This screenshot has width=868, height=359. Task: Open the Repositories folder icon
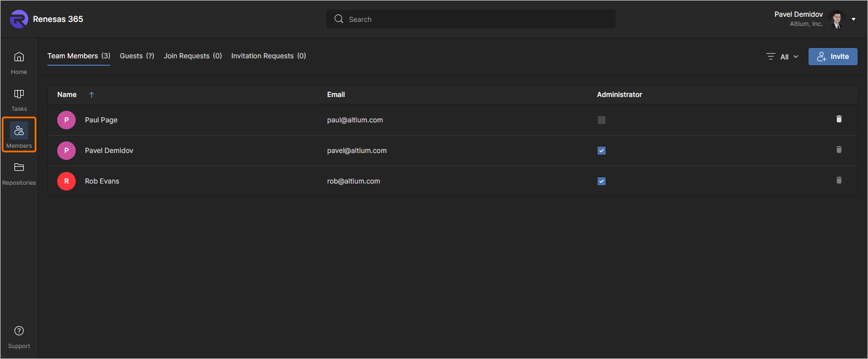tap(19, 168)
